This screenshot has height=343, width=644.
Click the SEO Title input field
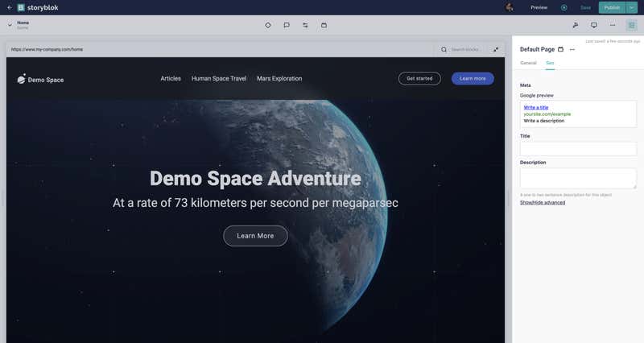(x=578, y=149)
